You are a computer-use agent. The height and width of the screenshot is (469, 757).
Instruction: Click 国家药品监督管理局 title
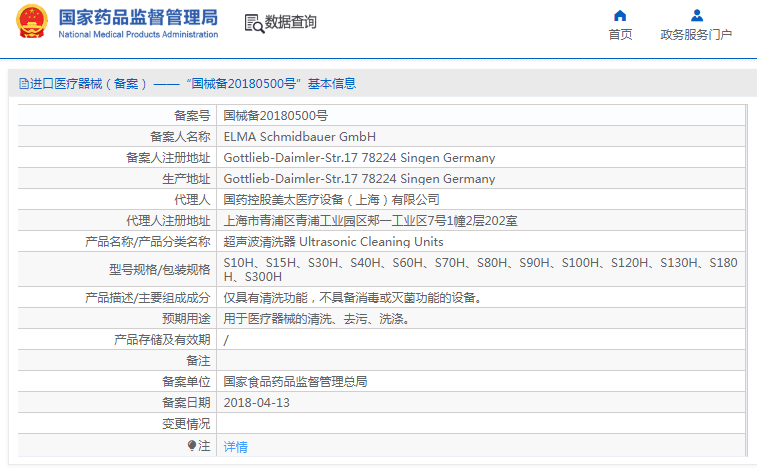[x=138, y=17]
